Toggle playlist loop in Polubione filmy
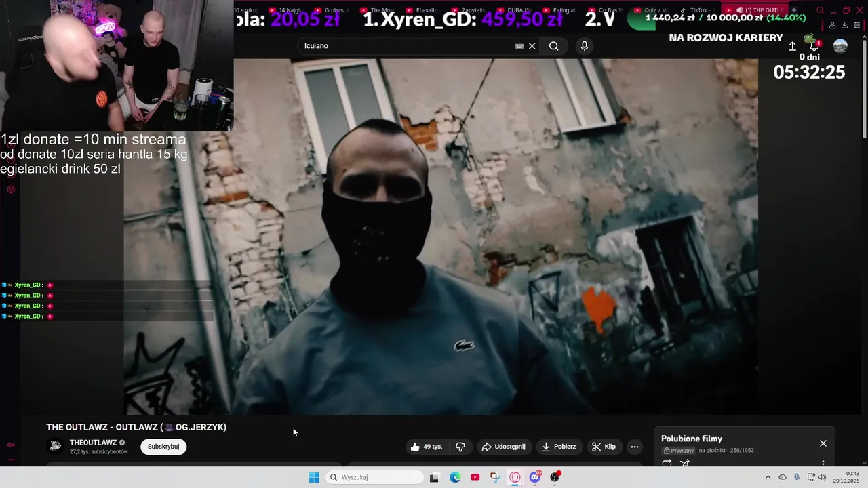This screenshot has width=868, height=488. [x=667, y=464]
